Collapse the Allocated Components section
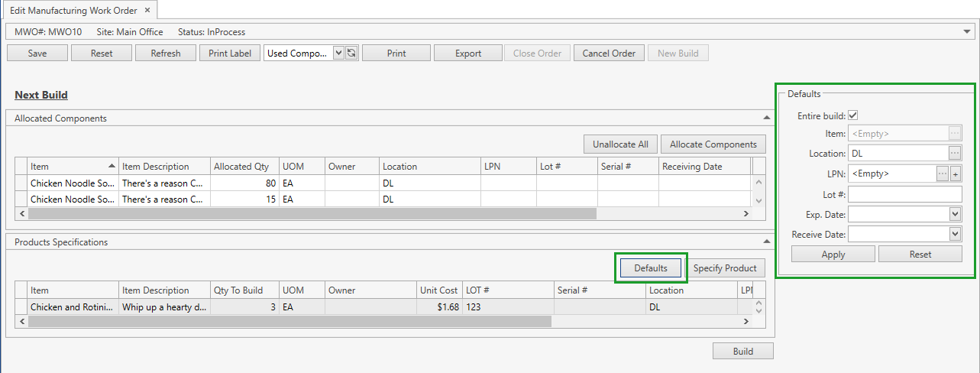This screenshot has width=980, height=373. coord(766,118)
